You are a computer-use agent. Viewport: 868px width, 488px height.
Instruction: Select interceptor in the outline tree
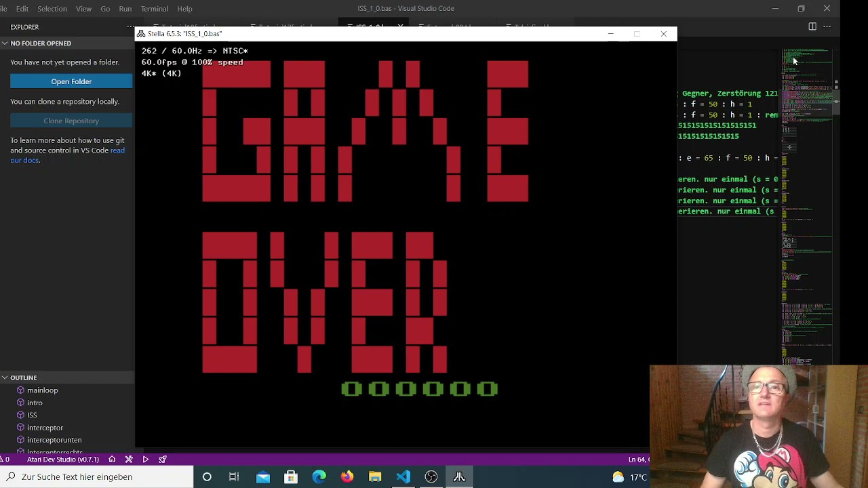pos(45,428)
